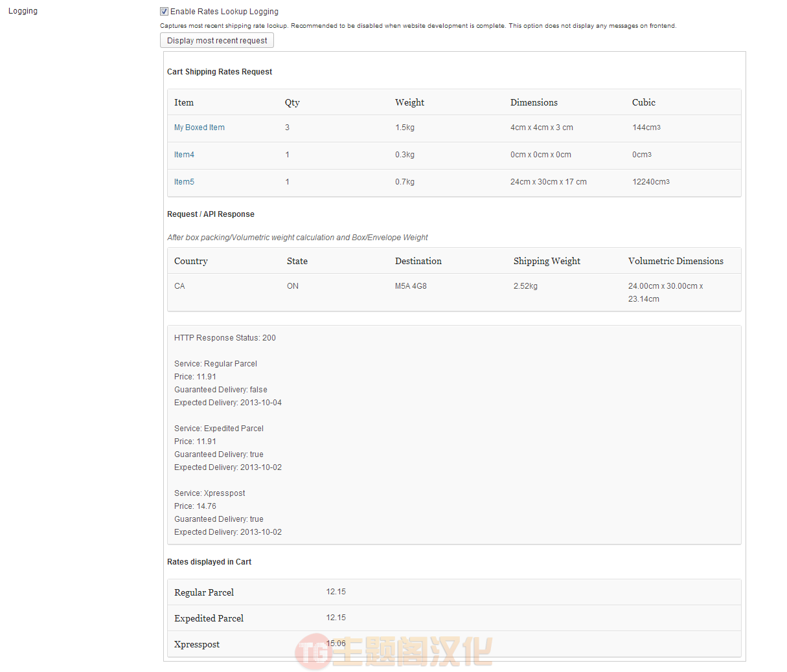Viewport: 787px width, 672px height.
Task: Select the 0.3kg weight value
Action: click(405, 155)
